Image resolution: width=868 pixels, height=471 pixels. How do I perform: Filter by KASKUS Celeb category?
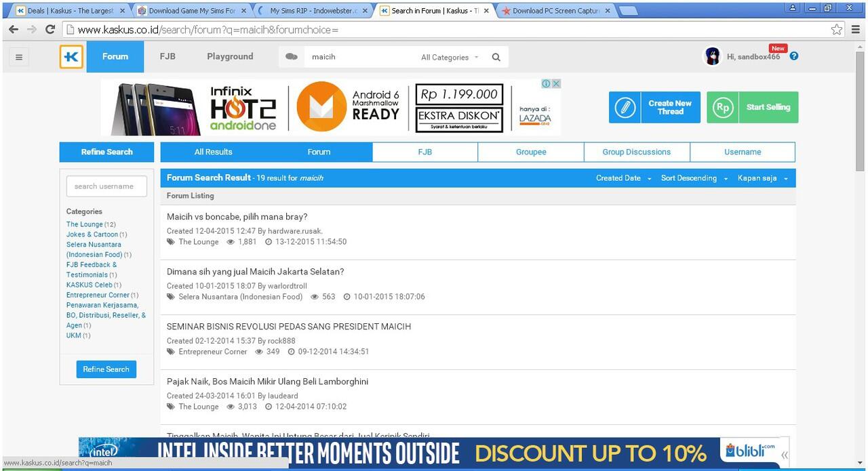(90, 285)
